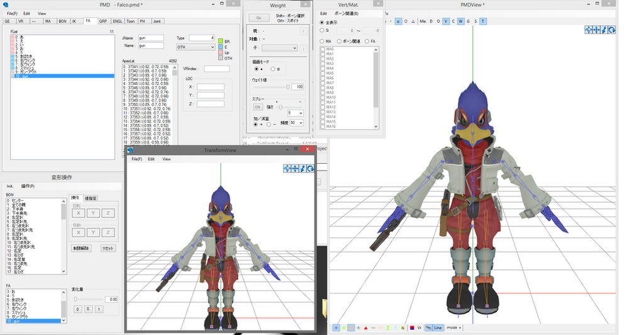Open the File(F) menu in PMD window
The width and height of the screenshot is (644, 335).
pyautogui.click(x=13, y=14)
